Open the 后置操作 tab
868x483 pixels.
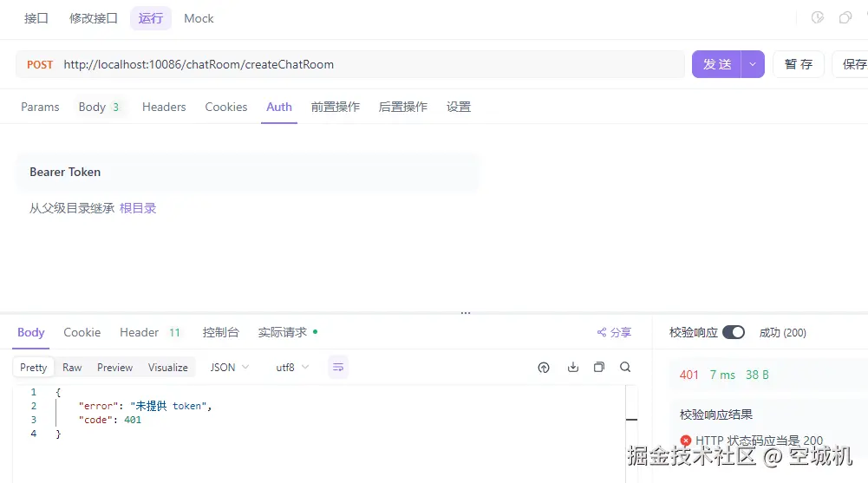coord(403,107)
